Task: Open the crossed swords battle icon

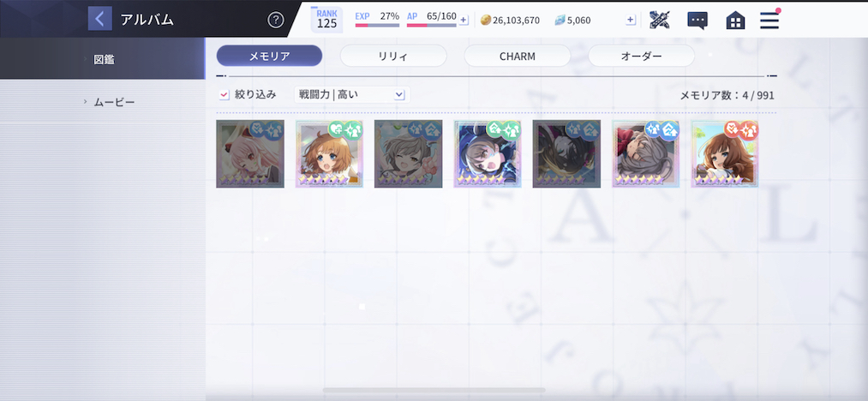Action: click(659, 21)
